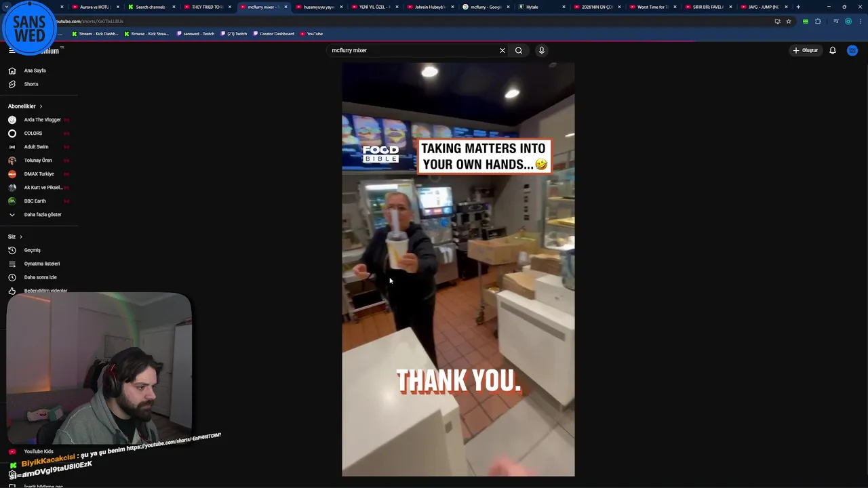Screen dimensions: 868x488
Task: Switch to husamyuyu yayın tab
Action: click(x=318, y=7)
